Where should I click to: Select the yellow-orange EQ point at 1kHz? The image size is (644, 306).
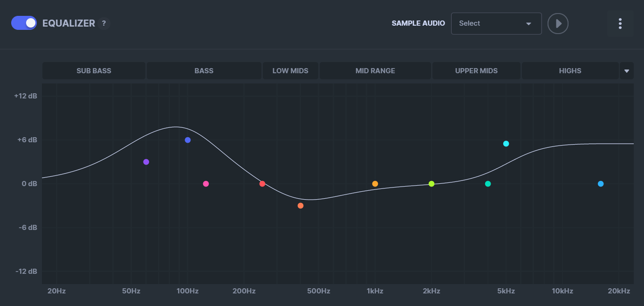(375, 184)
